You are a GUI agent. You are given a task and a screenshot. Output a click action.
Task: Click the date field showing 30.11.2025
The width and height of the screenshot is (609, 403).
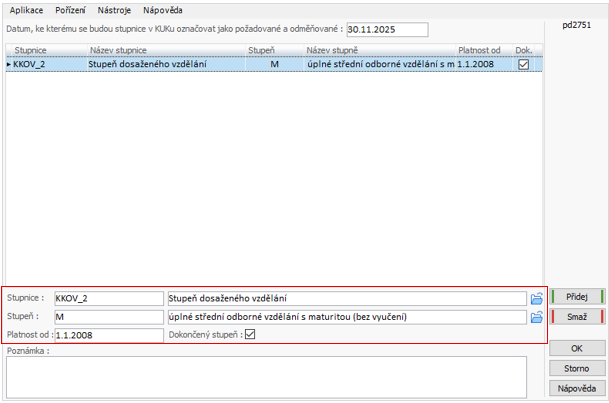pyautogui.click(x=386, y=30)
